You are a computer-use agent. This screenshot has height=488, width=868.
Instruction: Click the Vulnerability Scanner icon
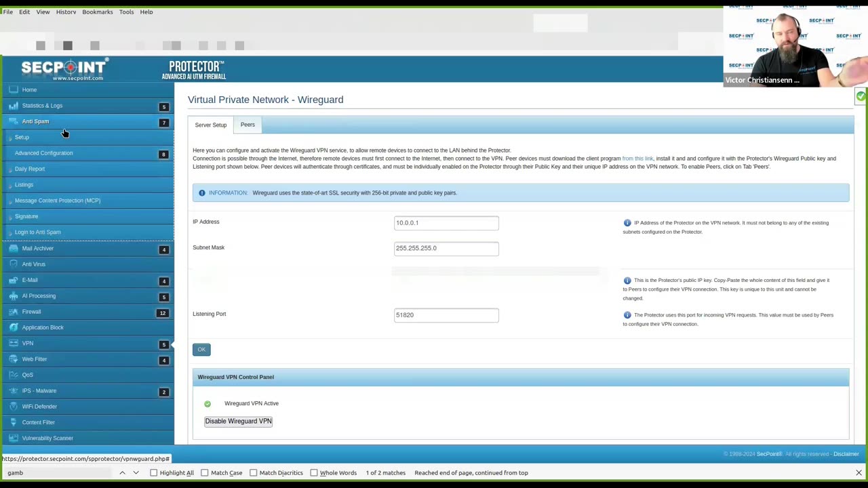14,438
